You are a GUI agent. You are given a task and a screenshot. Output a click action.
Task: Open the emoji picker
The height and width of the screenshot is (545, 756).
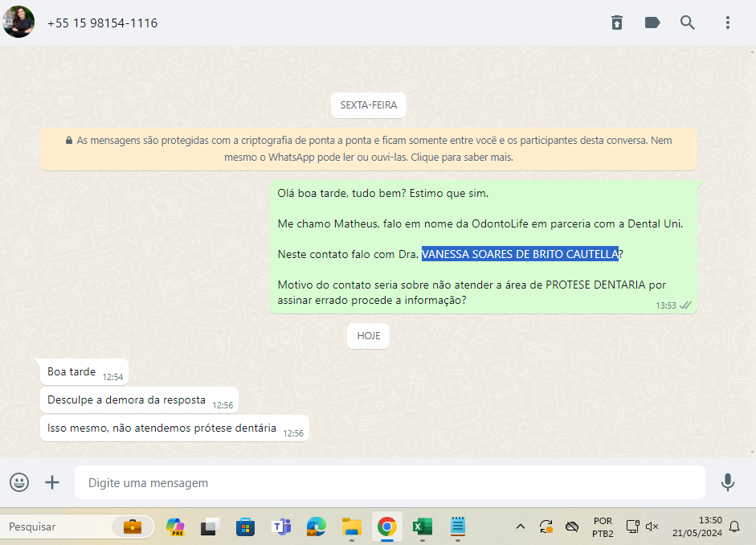coord(19,482)
